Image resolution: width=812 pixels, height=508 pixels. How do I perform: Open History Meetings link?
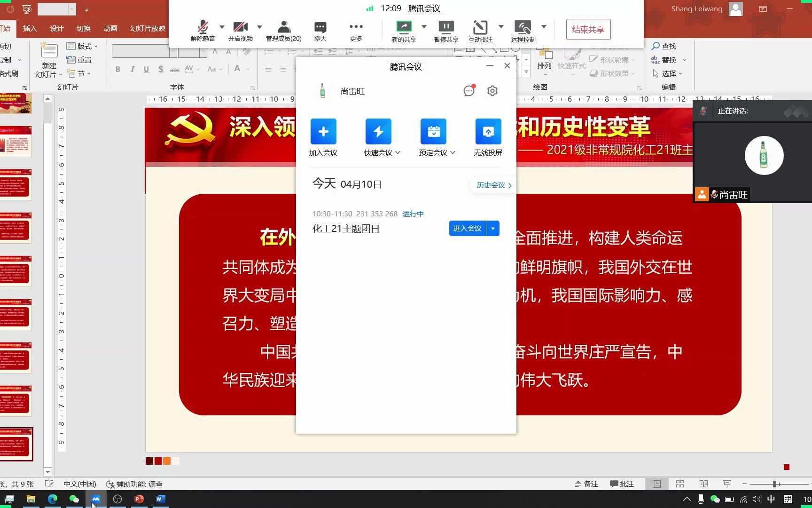tap(494, 185)
